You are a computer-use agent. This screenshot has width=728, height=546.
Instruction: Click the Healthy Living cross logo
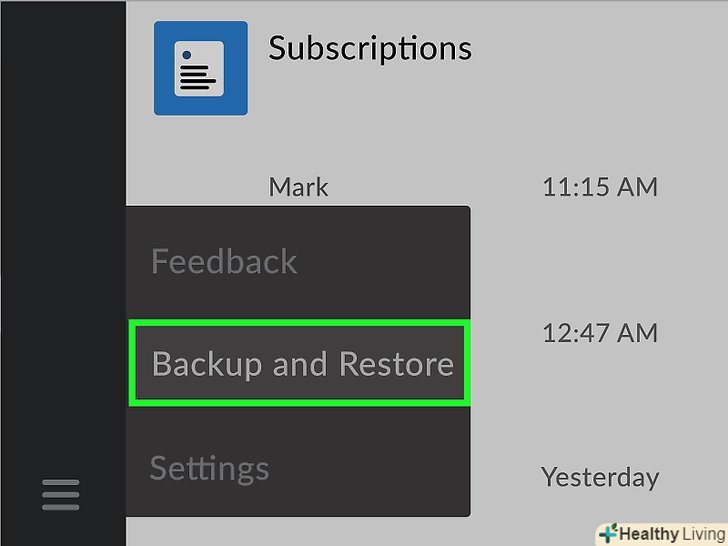pos(607,533)
